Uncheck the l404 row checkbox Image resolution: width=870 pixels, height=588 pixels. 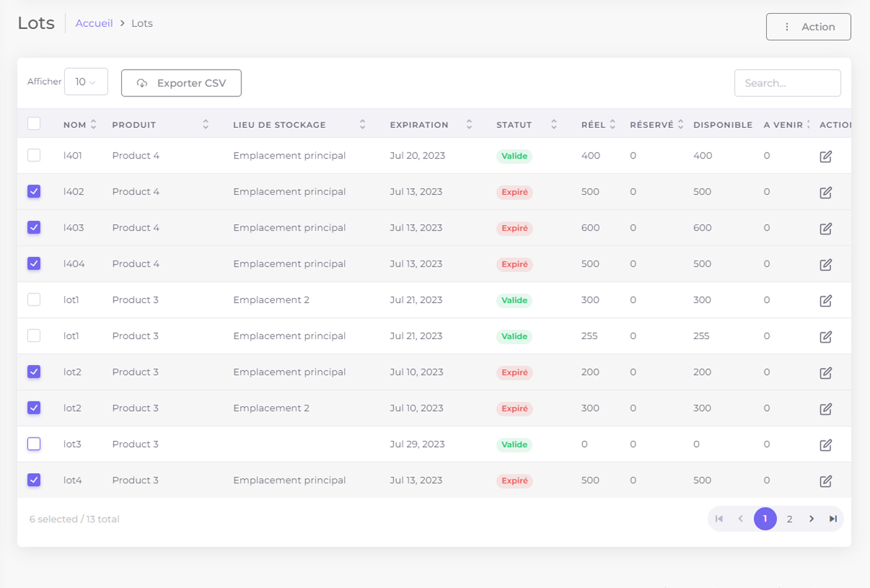point(34,263)
